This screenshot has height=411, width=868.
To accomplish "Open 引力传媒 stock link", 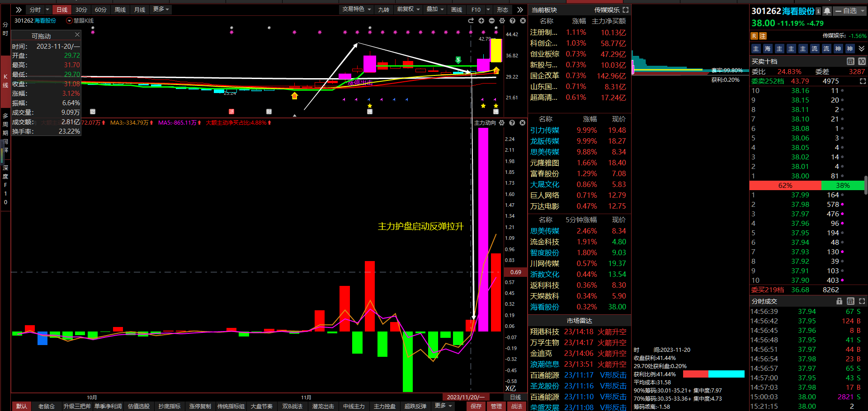I will [544, 130].
